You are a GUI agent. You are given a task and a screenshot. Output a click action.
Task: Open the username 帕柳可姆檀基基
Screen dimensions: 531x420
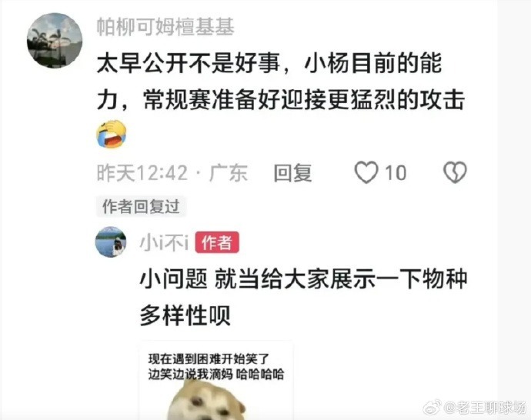click(x=165, y=27)
